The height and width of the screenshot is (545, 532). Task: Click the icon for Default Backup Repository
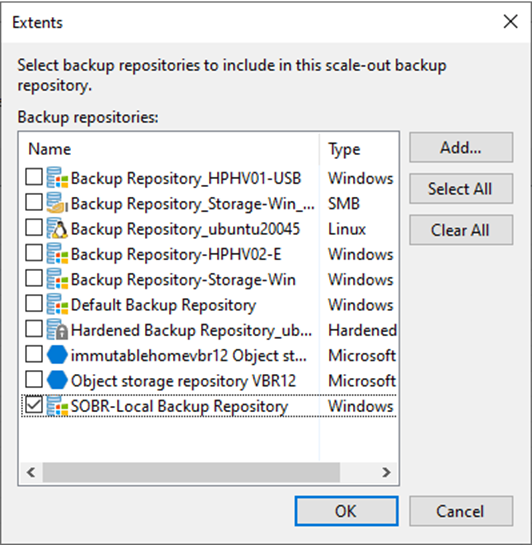tap(57, 304)
